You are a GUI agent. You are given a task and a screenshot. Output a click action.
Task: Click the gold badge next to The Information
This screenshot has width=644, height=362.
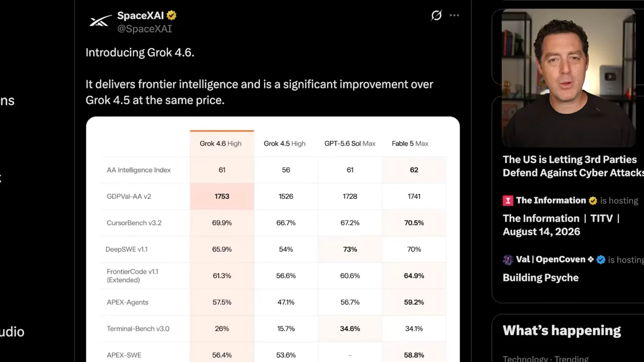point(593,200)
